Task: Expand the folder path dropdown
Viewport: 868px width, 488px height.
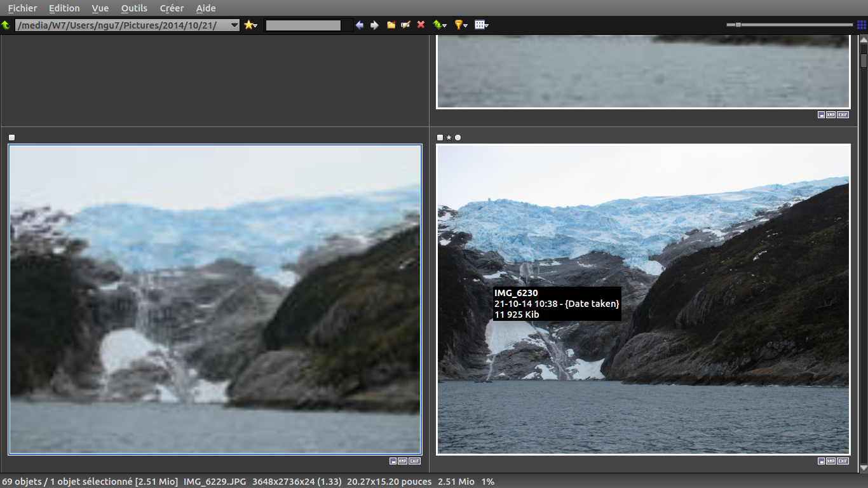Action: (x=234, y=25)
